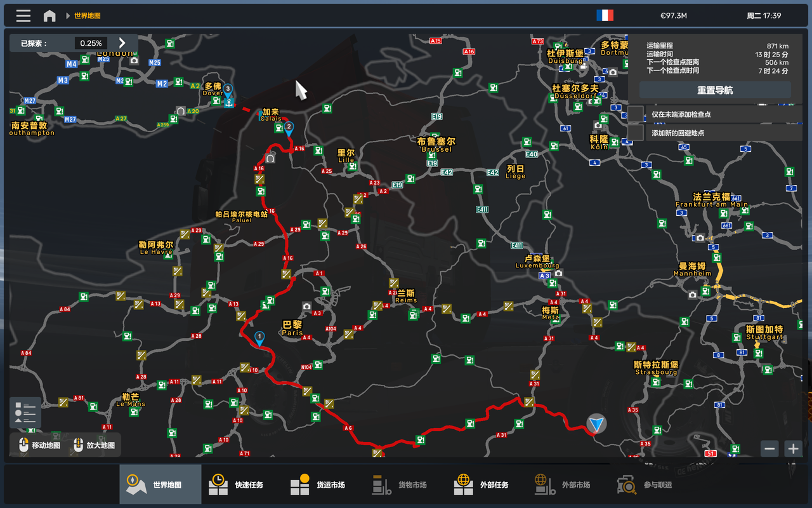
Task: Click the 巴黎 Paris city label
Action: (x=292, y=328)
